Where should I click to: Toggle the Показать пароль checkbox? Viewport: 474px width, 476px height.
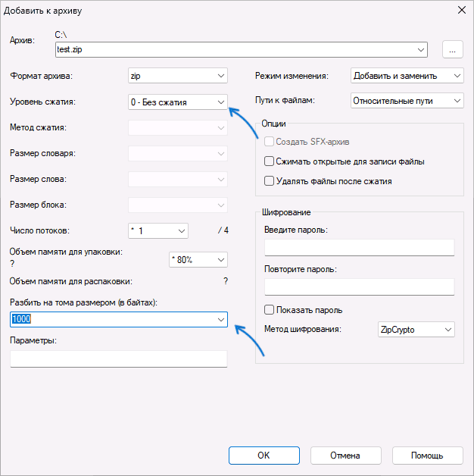click(x=269, y=310)
